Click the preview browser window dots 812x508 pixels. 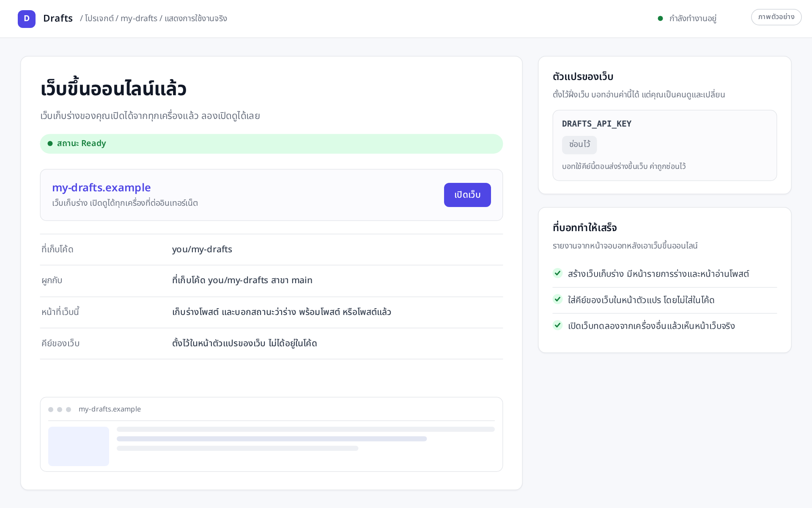tap(60, 409)
